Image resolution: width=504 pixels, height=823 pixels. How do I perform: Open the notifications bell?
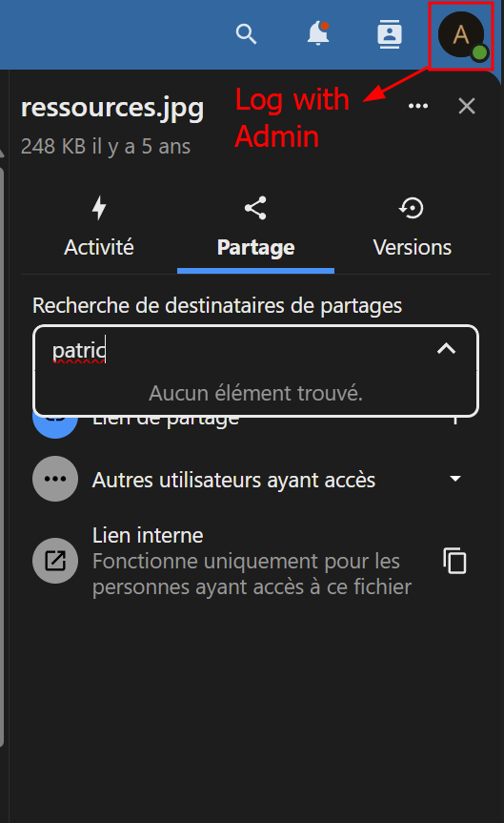click(x=318, y=34)
